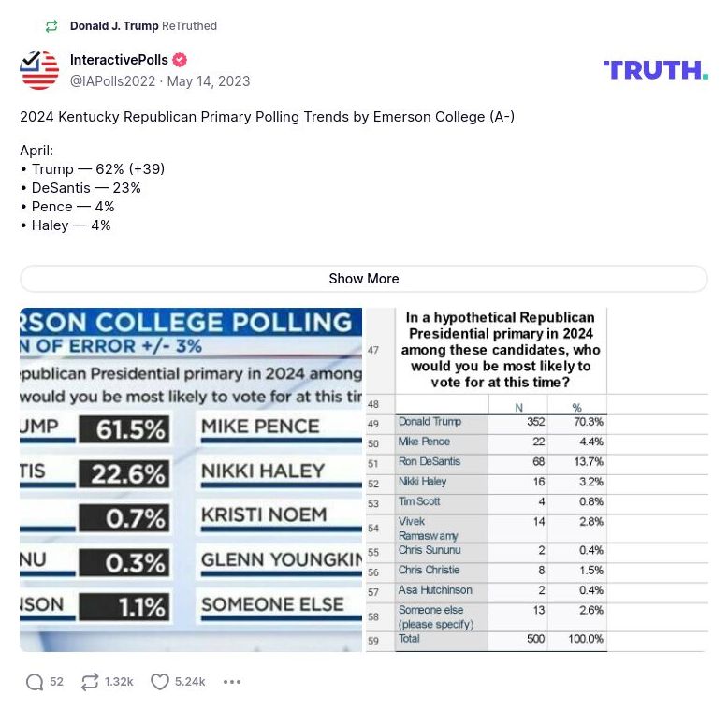Open the three-dot more options menu
Image resolution: width=728 pixels, height=710 pixels.
click(x=232, y=682)
